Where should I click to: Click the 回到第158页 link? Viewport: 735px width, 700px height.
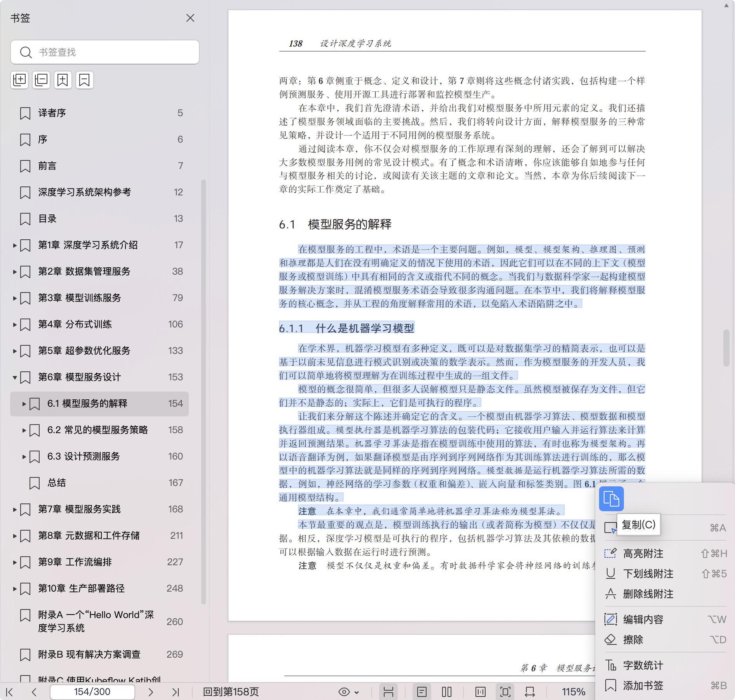point(231,692)
